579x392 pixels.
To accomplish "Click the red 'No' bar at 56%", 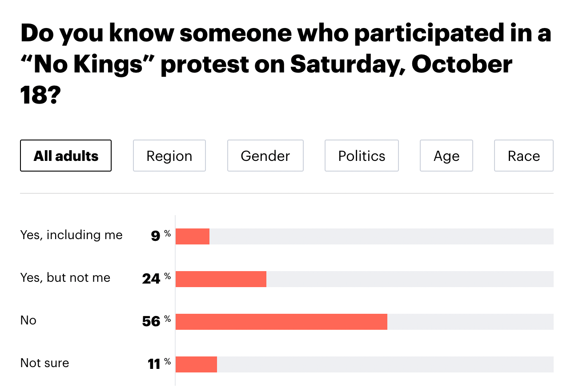I will click(281, 322).
